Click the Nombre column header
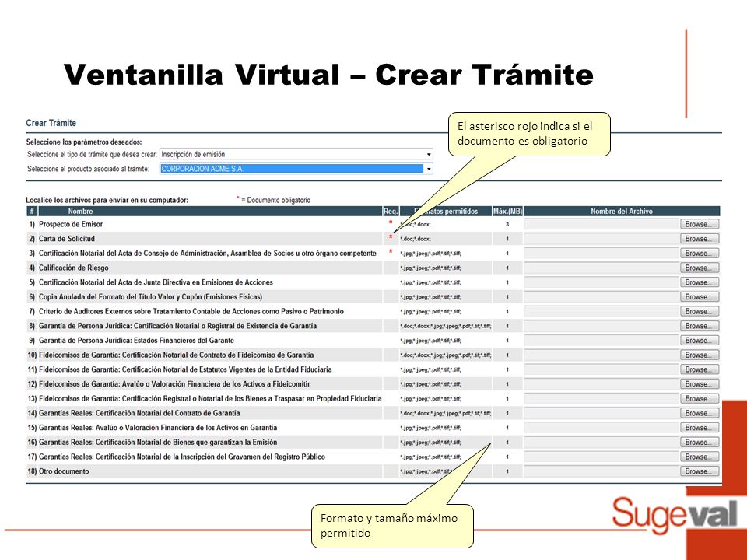The height and width of the screenshot is (560, 747). [210, 211]
